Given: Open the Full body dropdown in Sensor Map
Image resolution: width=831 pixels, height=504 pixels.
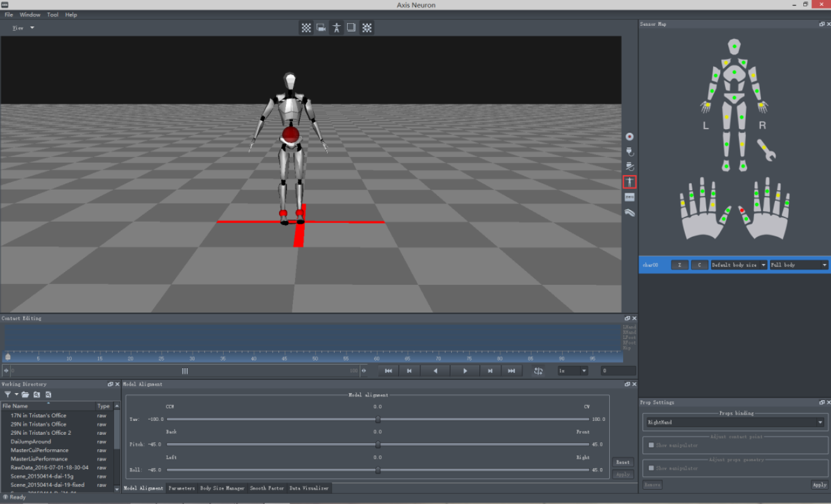Looking at the screenshot, I should (x=798, y=265).
